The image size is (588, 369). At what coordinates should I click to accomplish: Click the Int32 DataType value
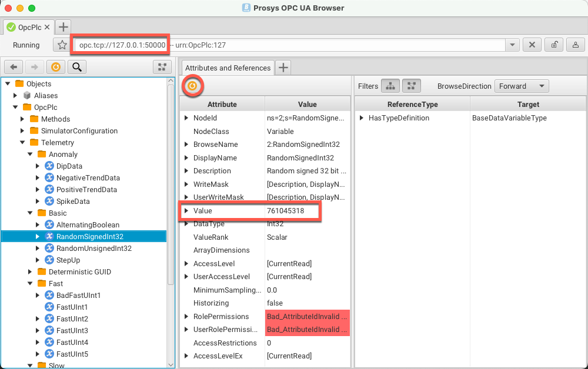click(x=275, y=224)
